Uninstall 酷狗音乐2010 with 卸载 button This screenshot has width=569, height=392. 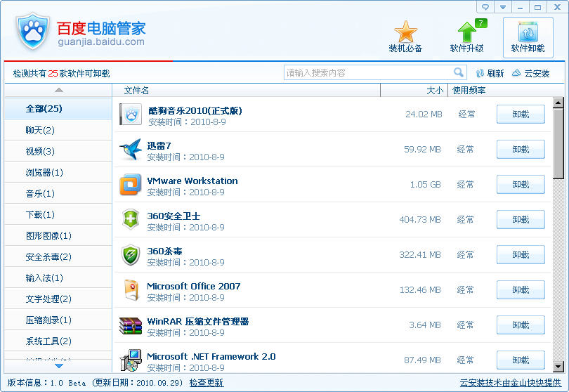click(x=521, y=114)
